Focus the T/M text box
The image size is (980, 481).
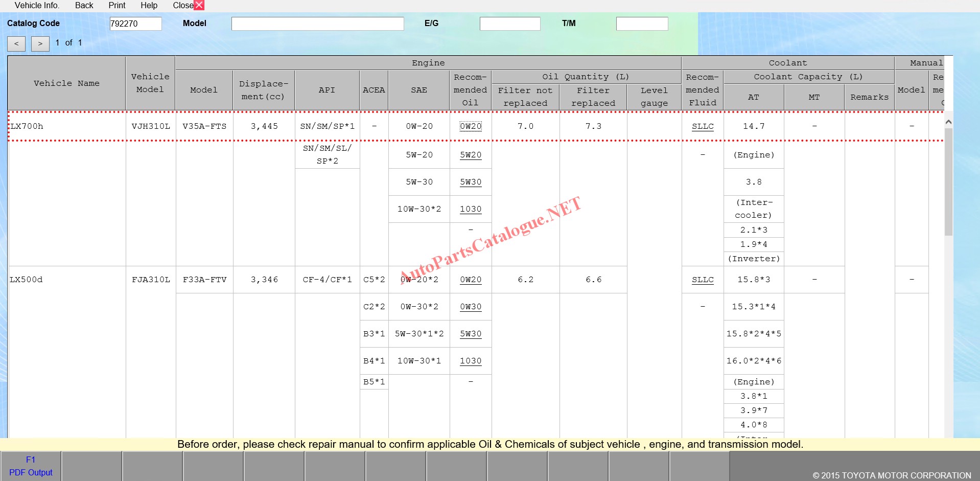tap(642, 24)
